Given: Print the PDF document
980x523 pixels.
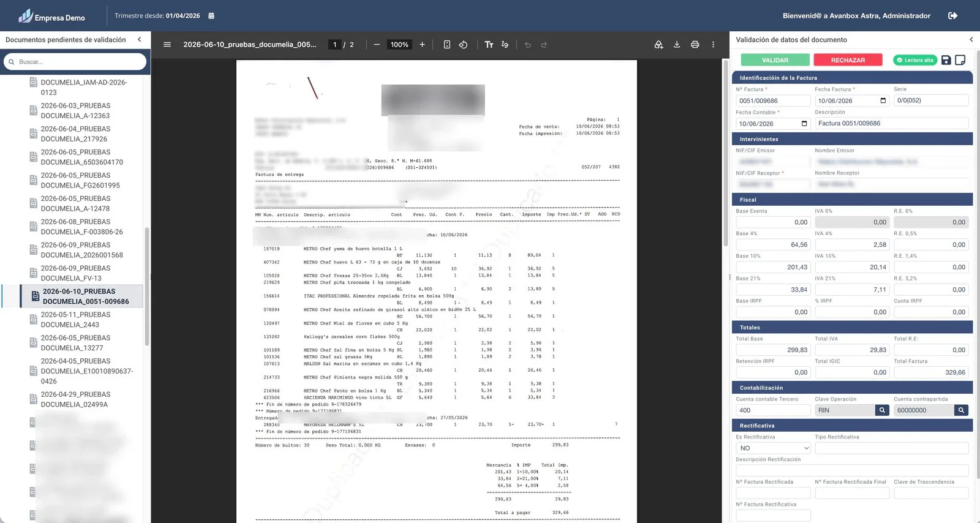Looking at the screenshot, I should pos(695,45).
